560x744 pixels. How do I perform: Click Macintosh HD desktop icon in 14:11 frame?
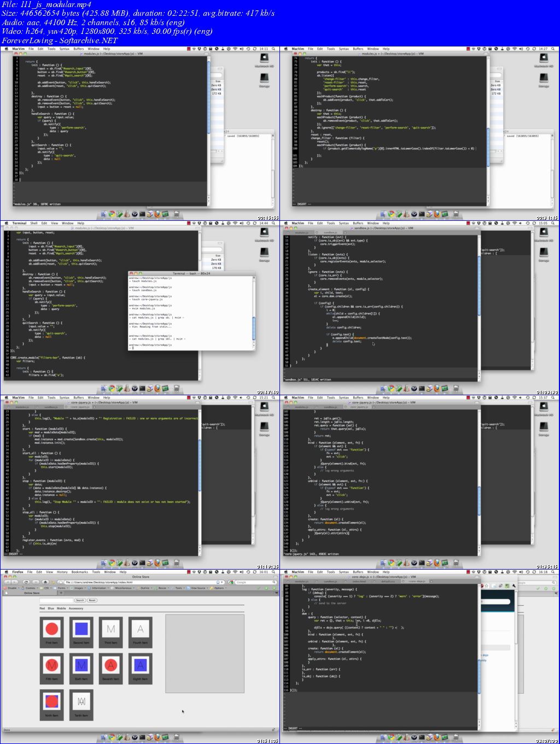[264, 59]
